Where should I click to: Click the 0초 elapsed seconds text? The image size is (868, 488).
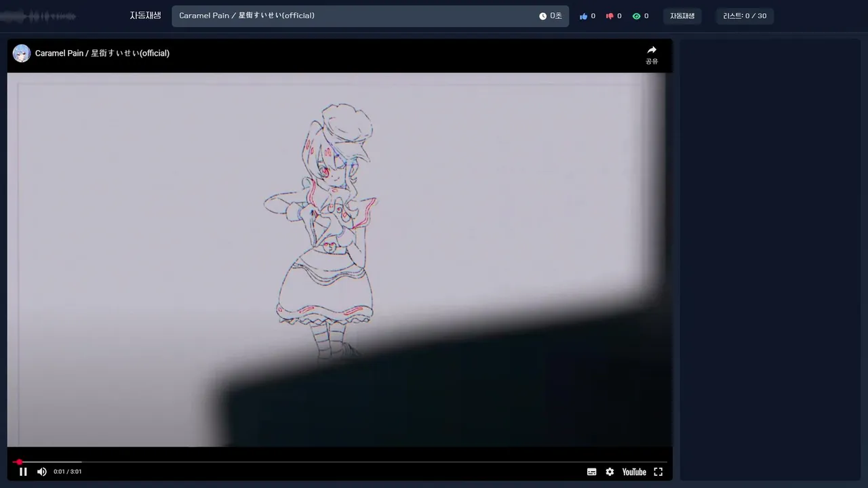click(556, 16)
